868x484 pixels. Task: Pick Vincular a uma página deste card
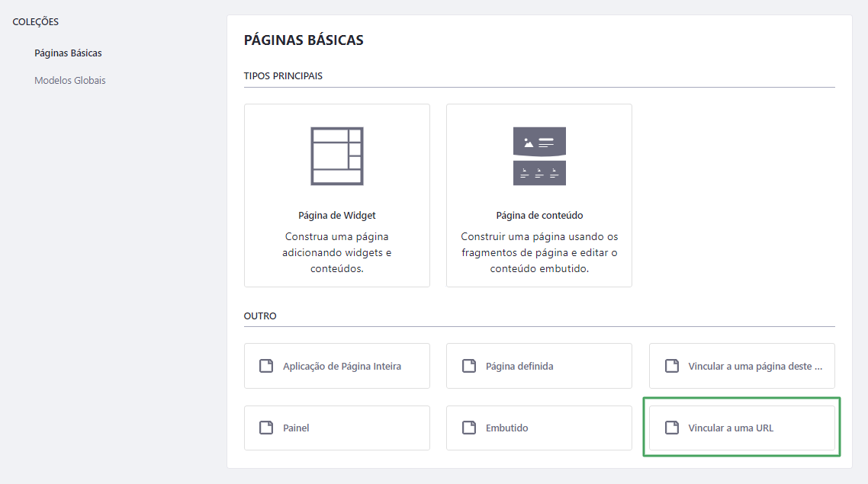(742, 366)
